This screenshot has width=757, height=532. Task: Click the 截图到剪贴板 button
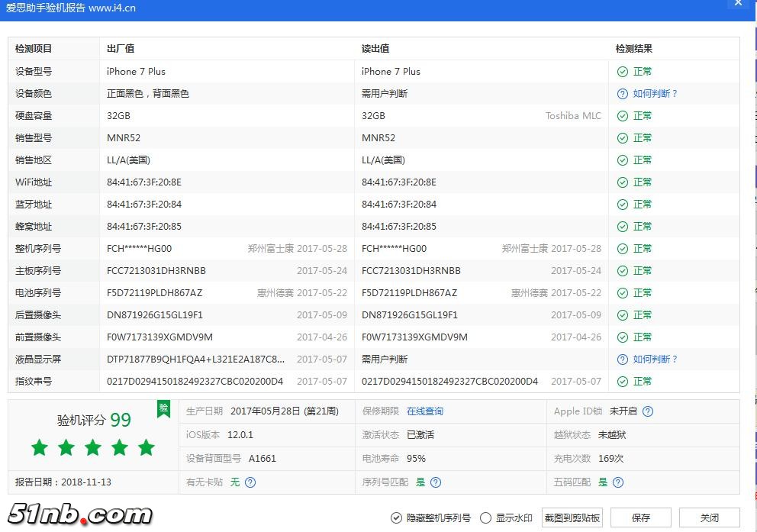[572, 517]
